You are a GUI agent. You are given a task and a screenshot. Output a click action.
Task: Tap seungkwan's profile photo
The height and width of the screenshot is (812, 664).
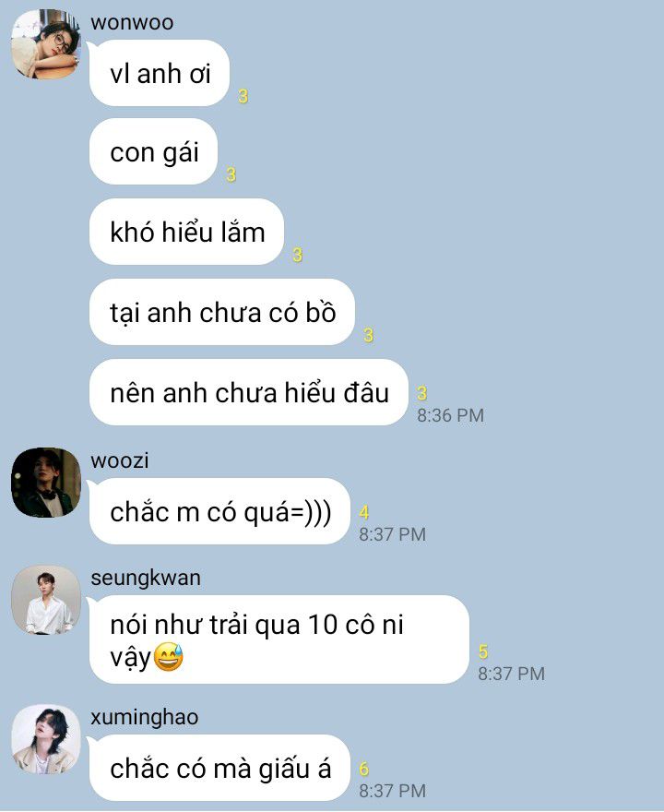(x=46, y=600)
